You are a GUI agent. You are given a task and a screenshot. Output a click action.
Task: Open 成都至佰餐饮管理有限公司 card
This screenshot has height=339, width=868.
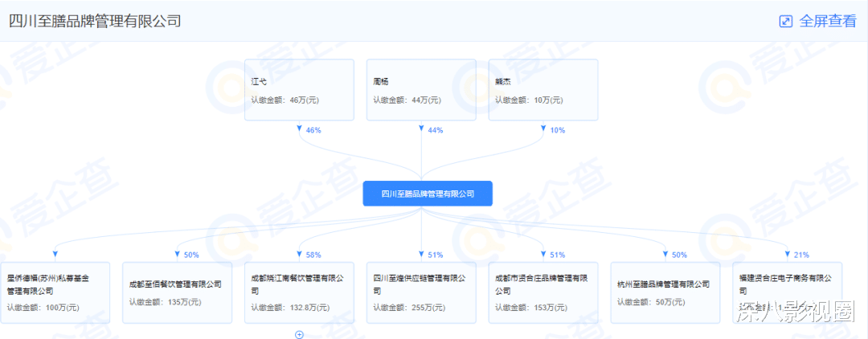coord(177,292)
